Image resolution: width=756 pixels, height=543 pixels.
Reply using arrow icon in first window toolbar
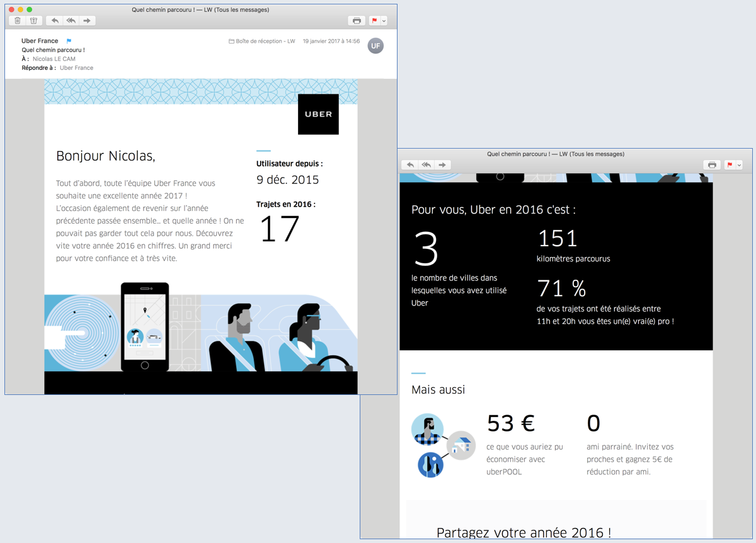click(55, 21)
